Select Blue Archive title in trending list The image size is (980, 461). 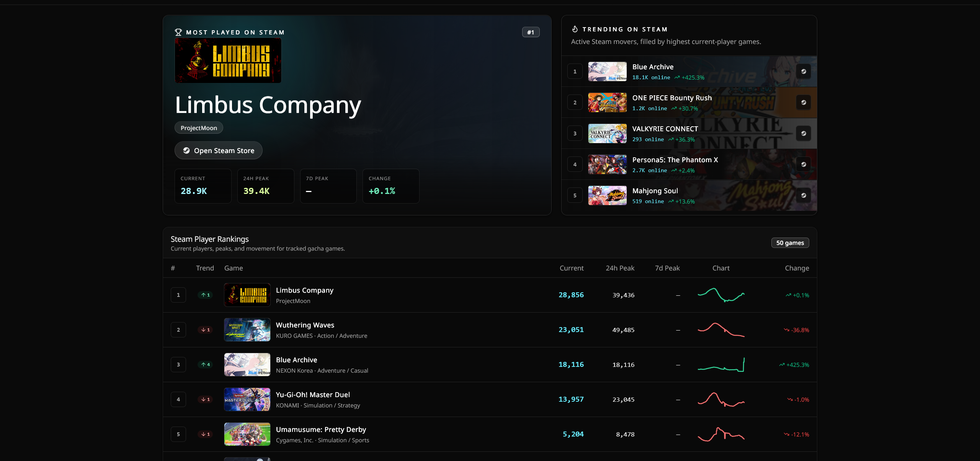pos(653,67)
